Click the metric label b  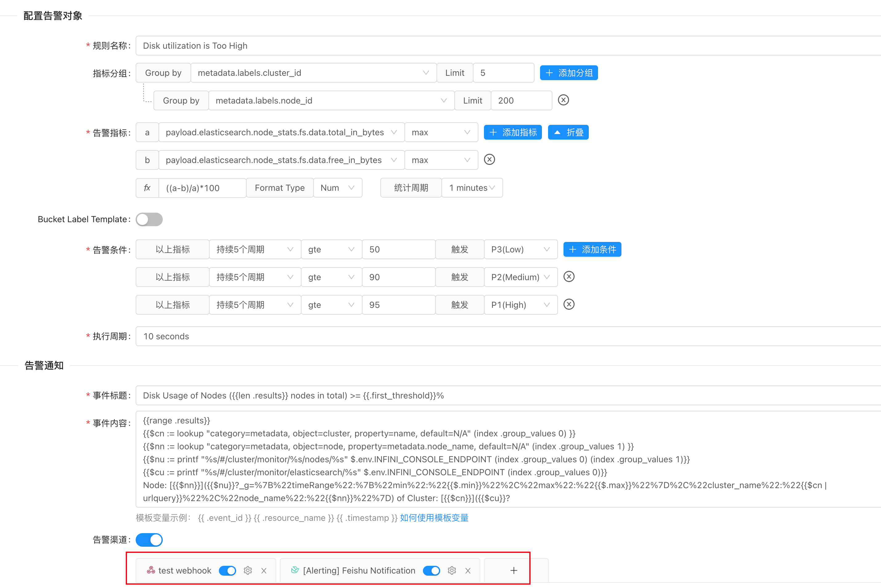tap(147, 160)
